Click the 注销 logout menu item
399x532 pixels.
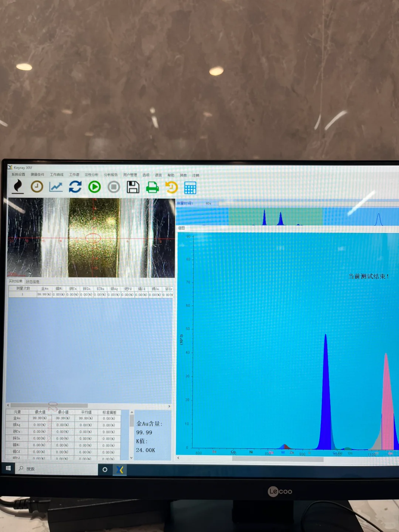195,175
